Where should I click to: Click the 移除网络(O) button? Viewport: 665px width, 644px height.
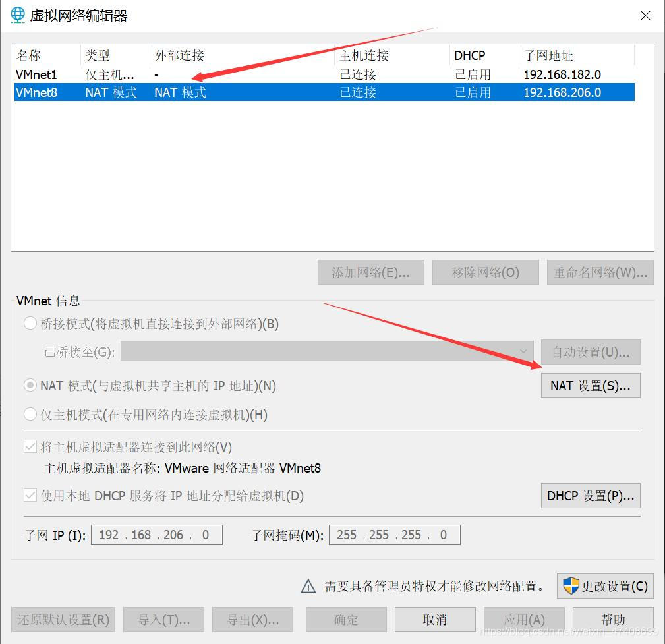[485, 272]
